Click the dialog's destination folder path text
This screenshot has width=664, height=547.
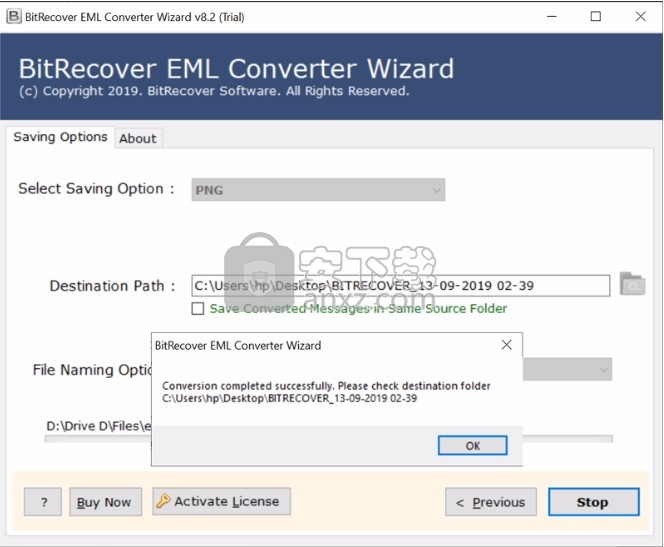(289, 398)
